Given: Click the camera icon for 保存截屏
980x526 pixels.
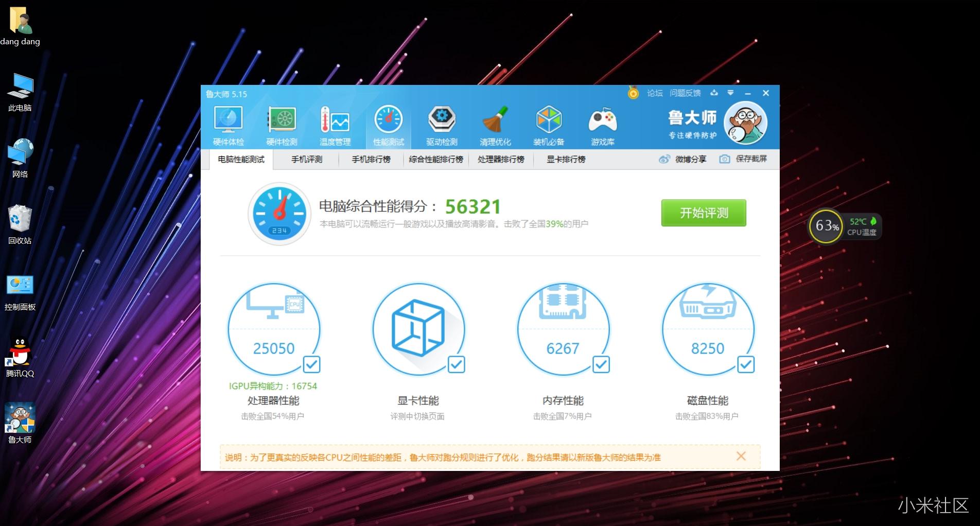Looking at the screenshot, I should 724,159.
